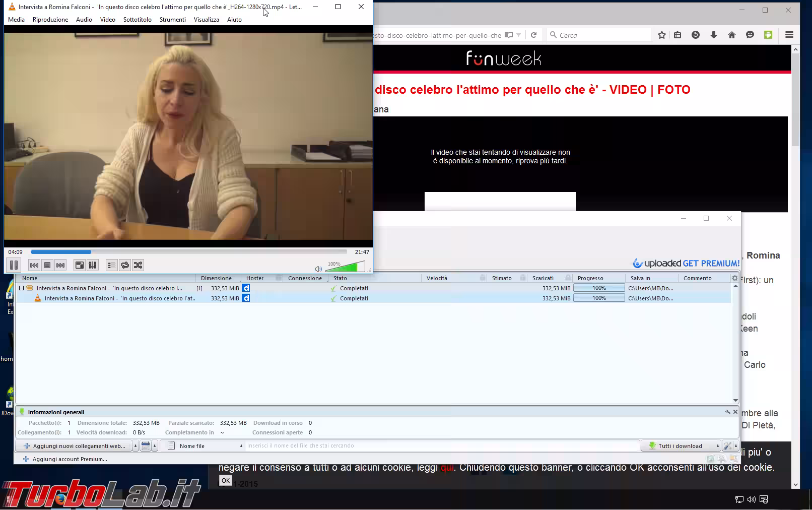This screenshot has height=510, width=812.
Task: Open the Strumenti menu in VLC
Action: click(x=172, y=20)
